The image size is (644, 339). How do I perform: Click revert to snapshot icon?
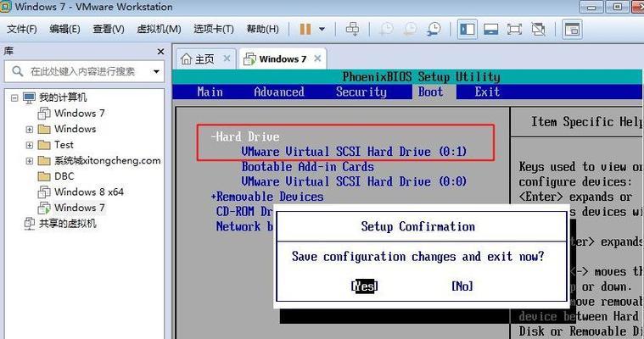click(x=410, y=29)
